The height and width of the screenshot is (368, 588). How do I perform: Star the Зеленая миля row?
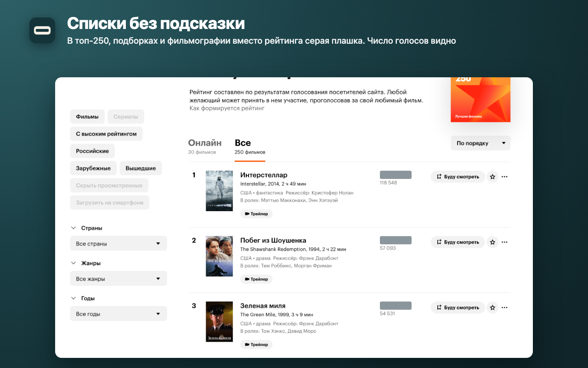pos(492,307)
